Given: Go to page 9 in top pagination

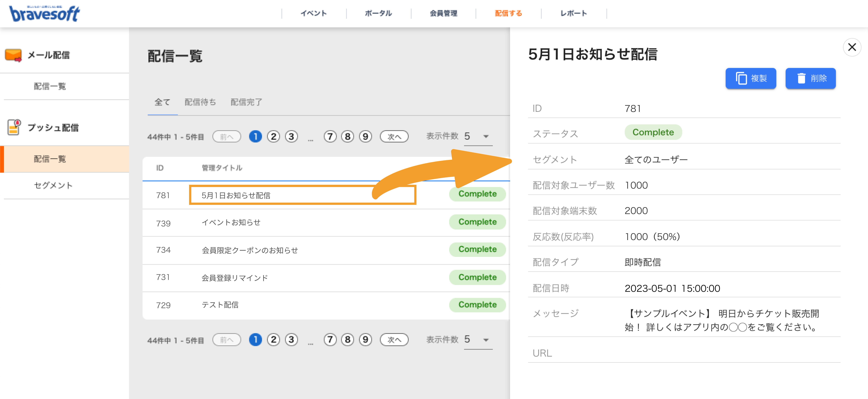Looking at the screenshot, I should pos(365,137).
